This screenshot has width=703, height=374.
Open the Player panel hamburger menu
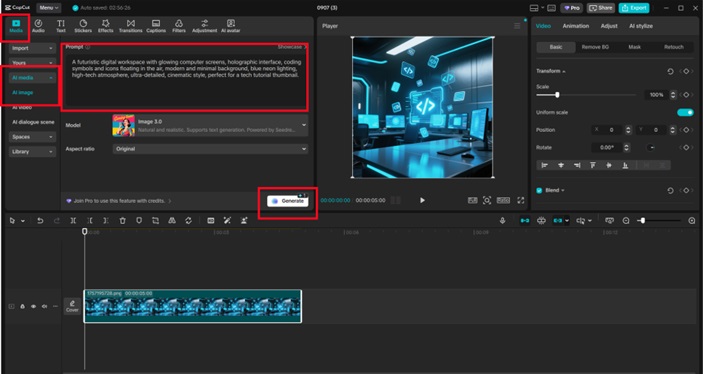click(517, 26)
